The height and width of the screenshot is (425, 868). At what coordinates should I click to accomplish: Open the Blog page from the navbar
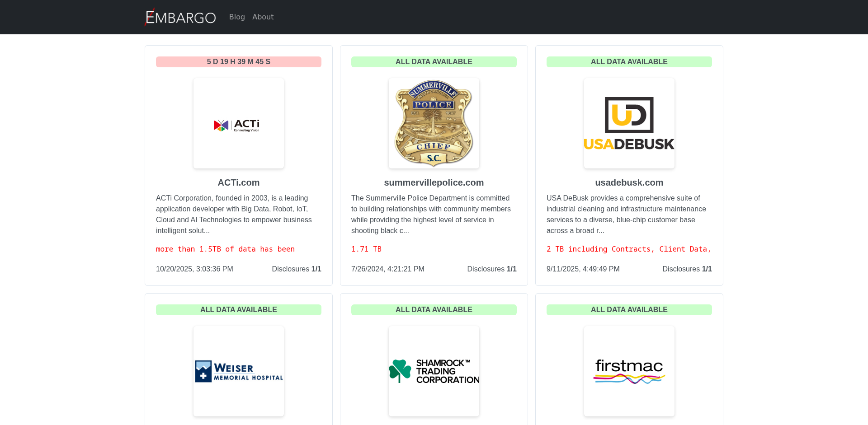pos(236,17)
